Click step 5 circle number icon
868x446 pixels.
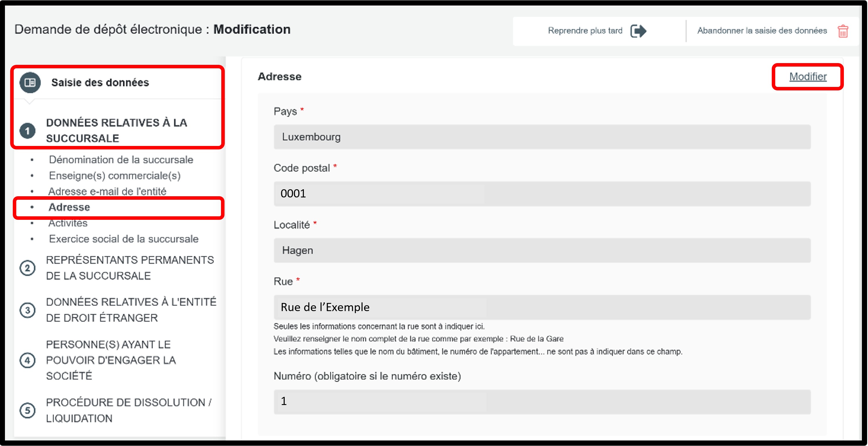(27, 410)
